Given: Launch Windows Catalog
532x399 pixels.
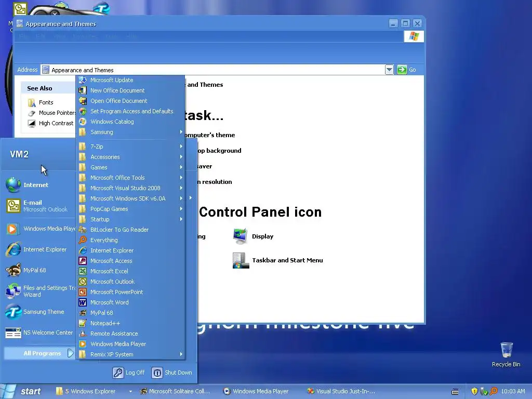Looking at the screenshot, I should pos(130,122).
